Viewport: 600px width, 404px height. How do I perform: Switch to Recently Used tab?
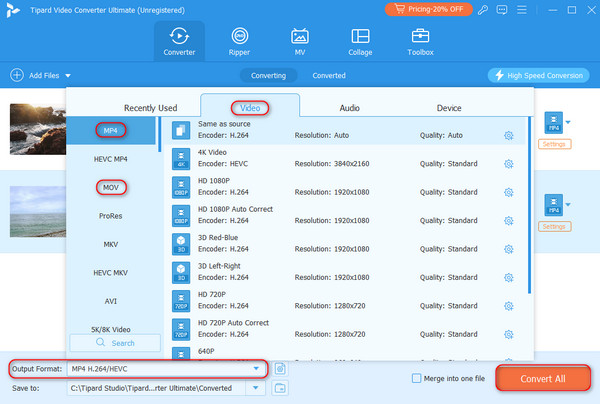click(150, 108)
